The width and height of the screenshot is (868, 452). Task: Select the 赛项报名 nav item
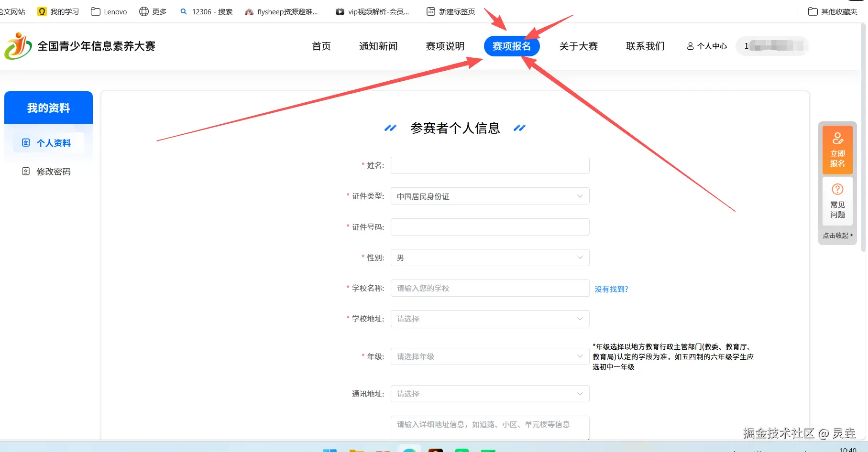click(x=512, y=46)
